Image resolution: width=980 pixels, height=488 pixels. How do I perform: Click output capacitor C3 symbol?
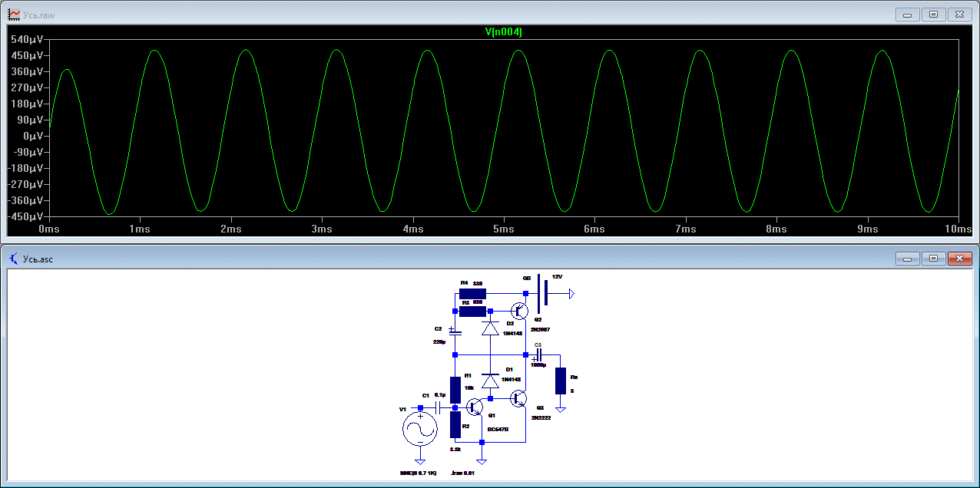(x=538, y=355)
